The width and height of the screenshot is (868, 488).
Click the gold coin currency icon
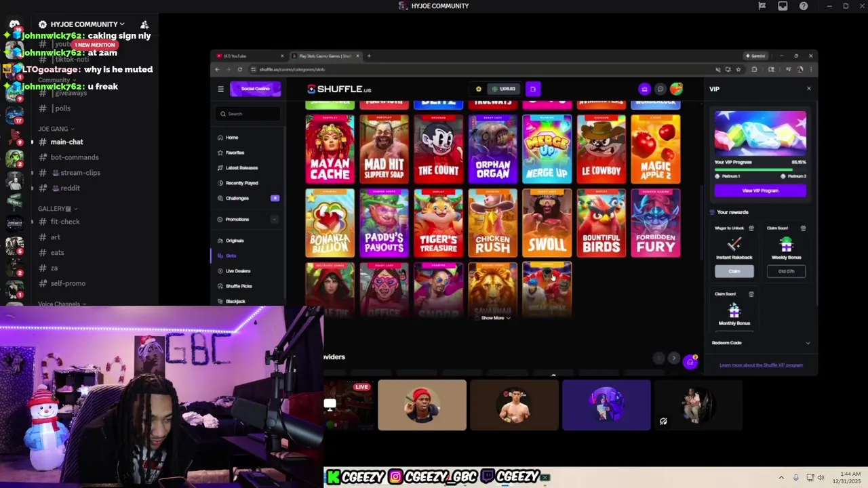point(479,89)
